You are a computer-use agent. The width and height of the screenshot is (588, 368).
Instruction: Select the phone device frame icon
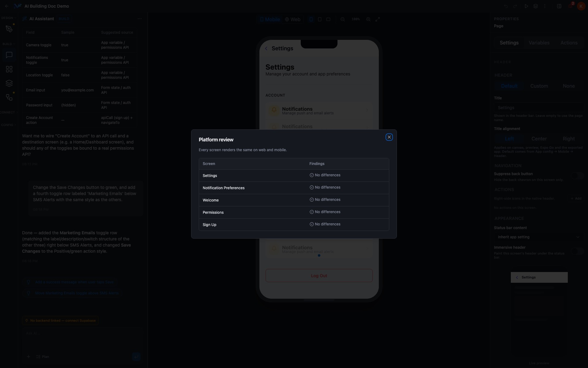click(311, 19)
